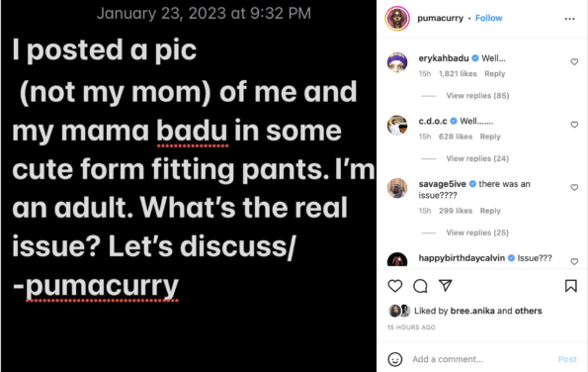
Task: Follow the pumacurry account
Action: click(488, 18)
